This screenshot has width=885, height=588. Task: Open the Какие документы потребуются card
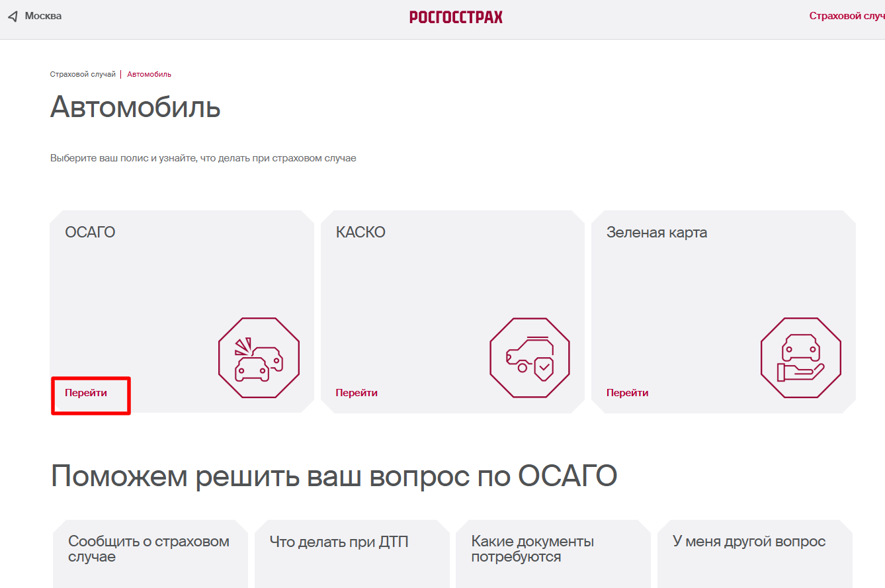click(532, 549)
